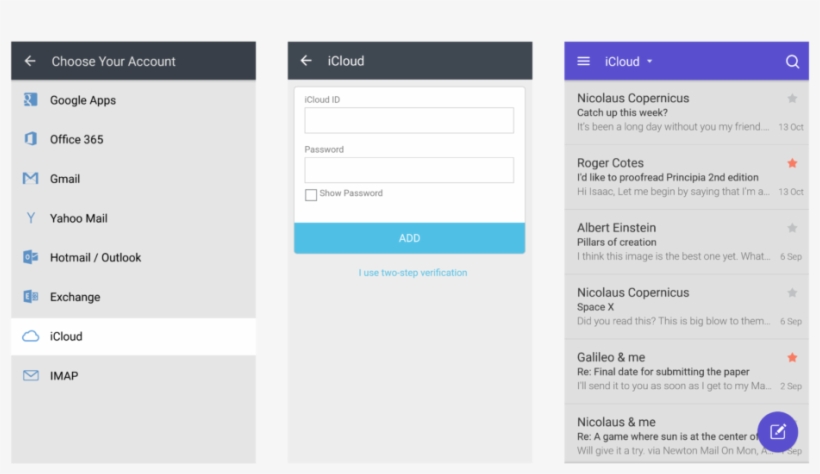Open I use two-step verification link
The width and height of the screenshot is (820, 474).
(413, 273)
